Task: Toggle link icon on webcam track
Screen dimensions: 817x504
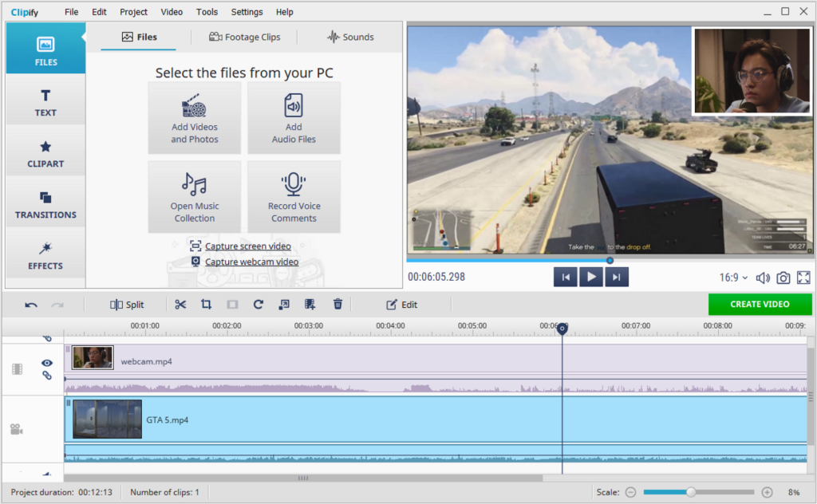Action: tap(47, 375)
